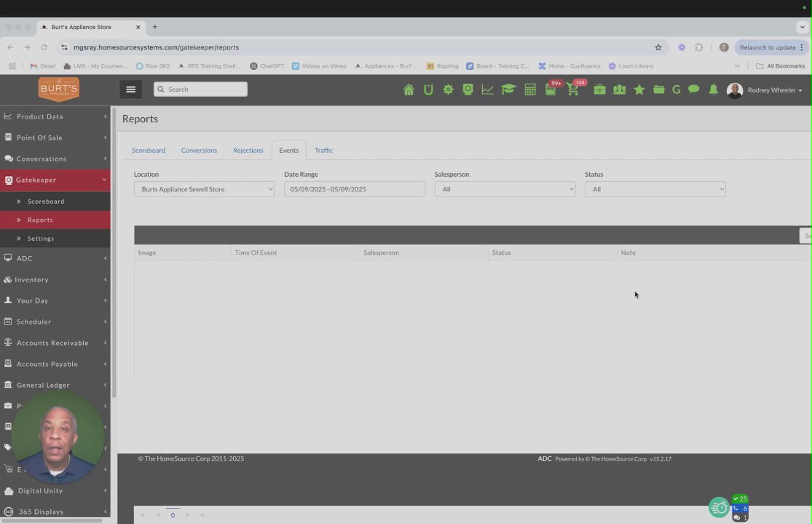Click the Date Range input field

tap(355, 189)
